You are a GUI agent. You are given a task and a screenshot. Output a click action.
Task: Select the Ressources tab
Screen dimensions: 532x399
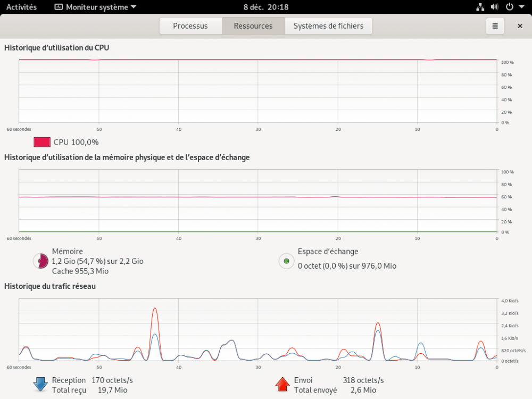(253, 26)
